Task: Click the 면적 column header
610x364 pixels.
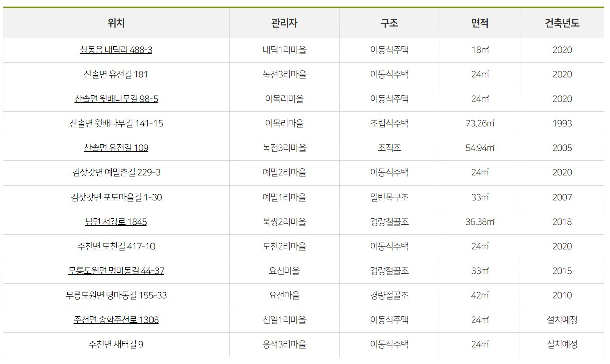Action: [x=480, y=23]
